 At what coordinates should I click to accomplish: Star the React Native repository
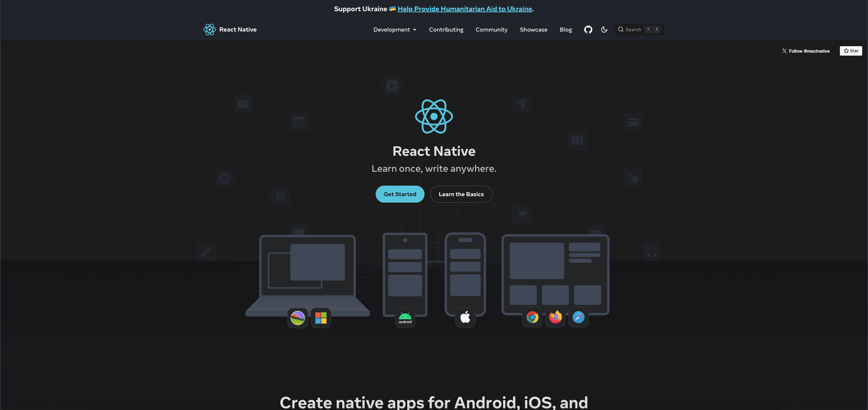click(x=851, y=51)
